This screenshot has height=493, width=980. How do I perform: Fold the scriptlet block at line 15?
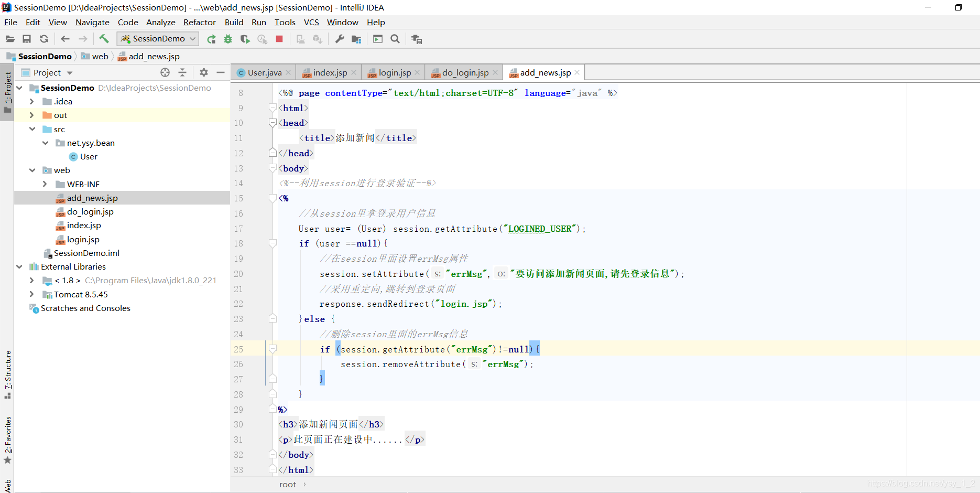tap(273, 198)
